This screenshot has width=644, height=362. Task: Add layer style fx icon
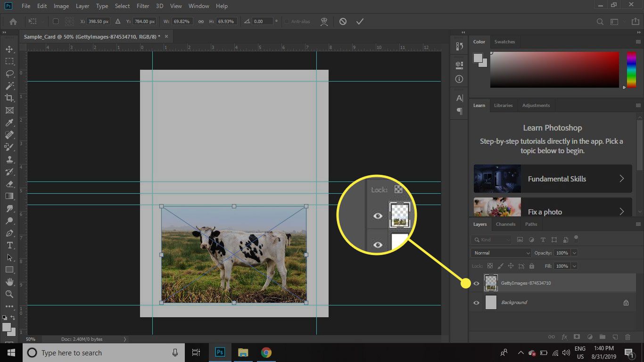click(x=564, y=337)
